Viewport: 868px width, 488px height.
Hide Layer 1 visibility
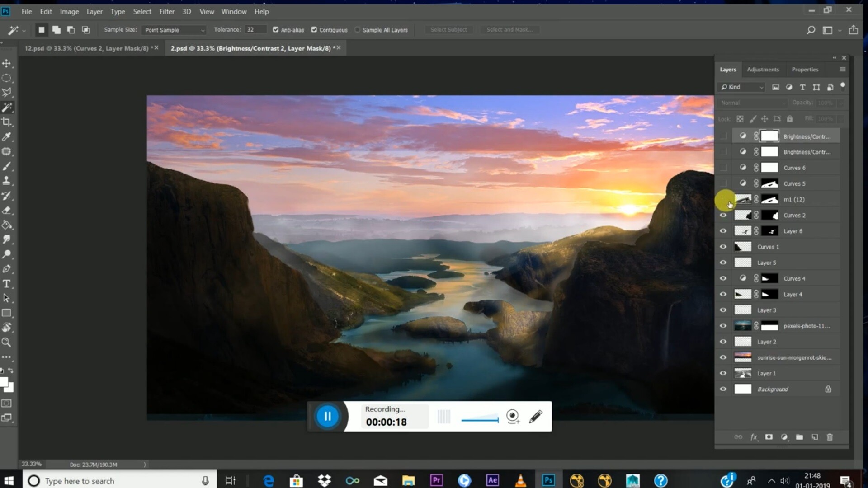tap(723, 373)
